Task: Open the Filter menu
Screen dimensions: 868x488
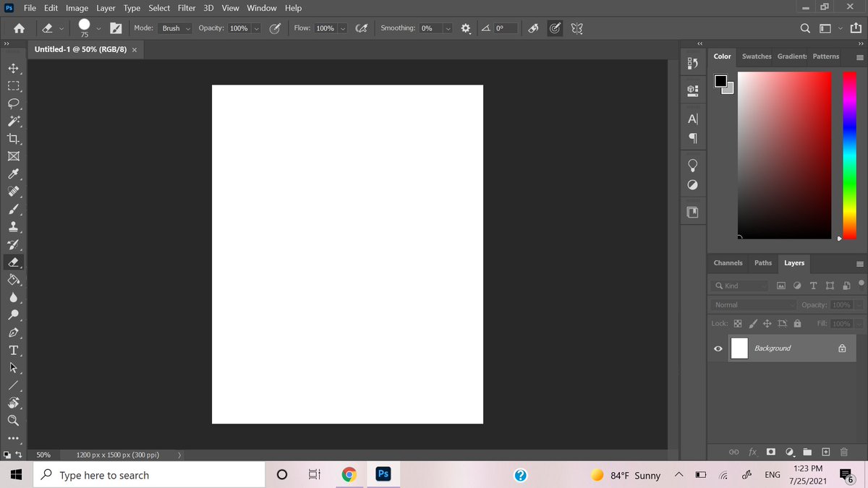Action: tap(187, 8)
